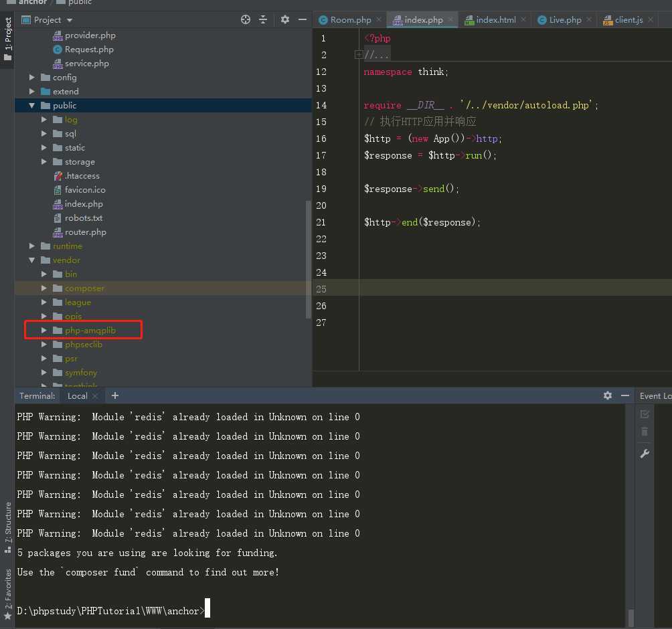672x629 pixels.
Task: Select router.php file
Action: click(85, 232)
